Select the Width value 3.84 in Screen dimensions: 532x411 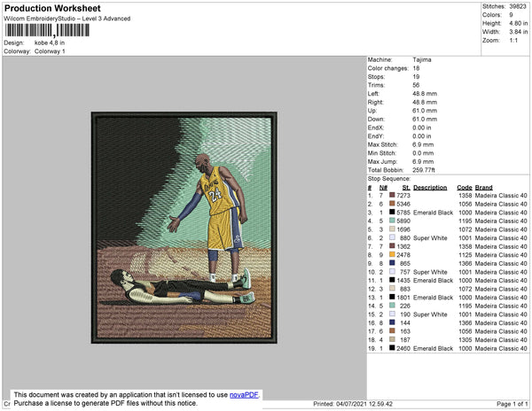coord(518,32)
